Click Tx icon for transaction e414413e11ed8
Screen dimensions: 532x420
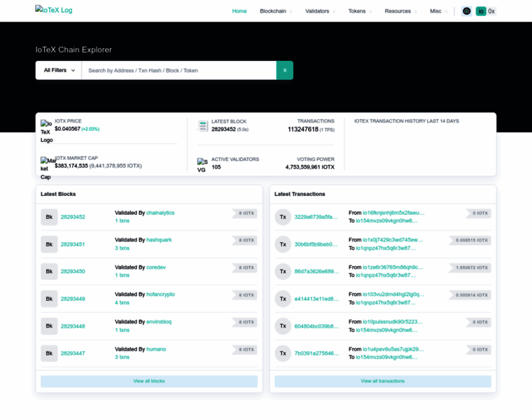(x=283, y=299)
